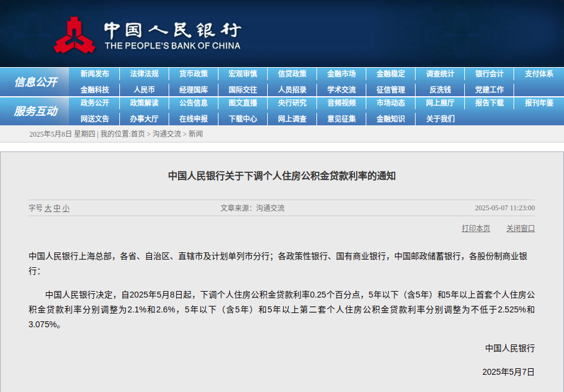This screenshot has width=564, height=392.
Task: Open 征信管理 from the navigation
Action: 391,90
